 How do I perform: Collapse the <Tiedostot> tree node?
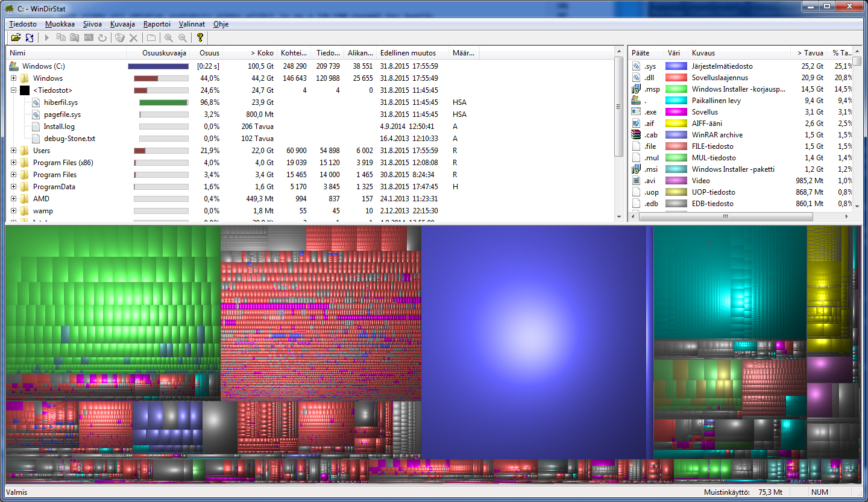[x=13, y=90]
